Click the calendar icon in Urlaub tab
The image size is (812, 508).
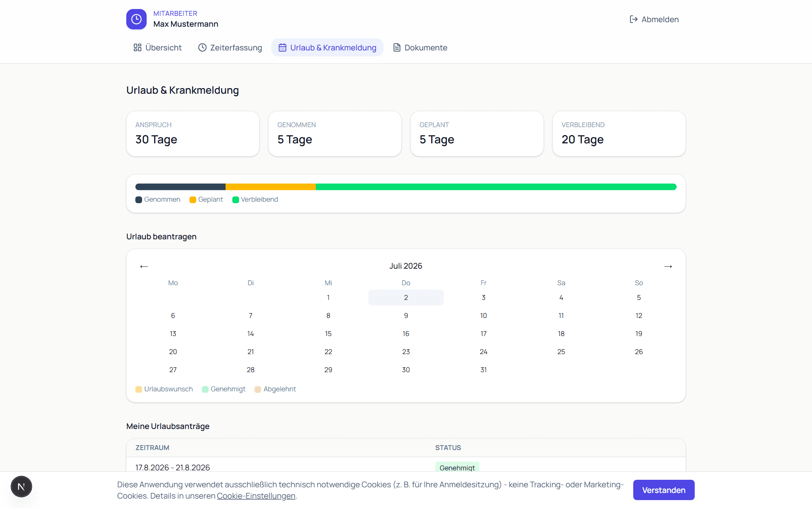click(x=282, y=47)
